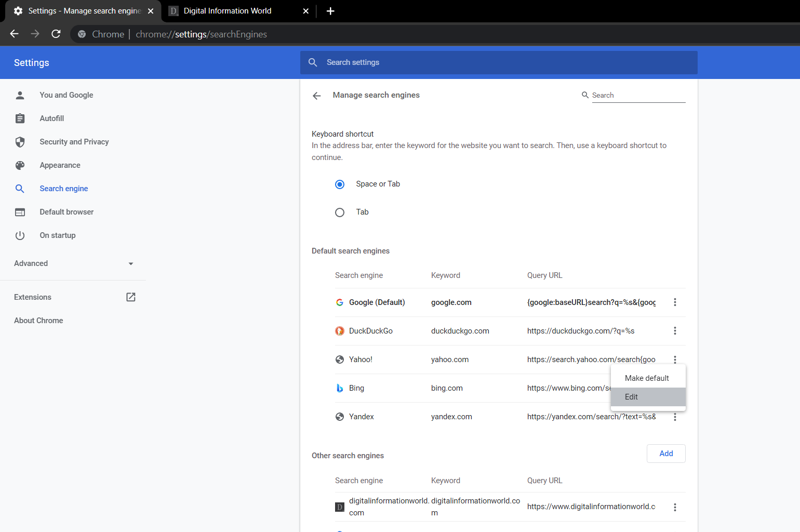Go back from Manage search engines page
Screen dimensions: 800x532
317,96
